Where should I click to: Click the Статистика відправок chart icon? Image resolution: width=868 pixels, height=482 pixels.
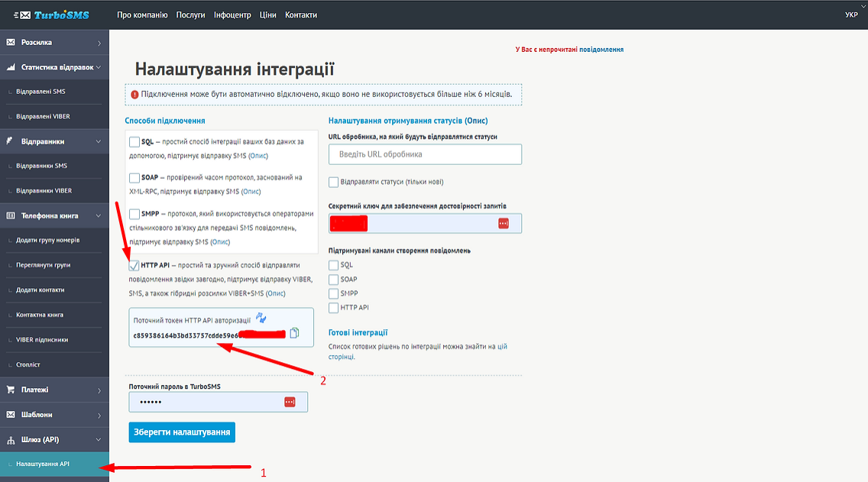click(x=11, y=67)
